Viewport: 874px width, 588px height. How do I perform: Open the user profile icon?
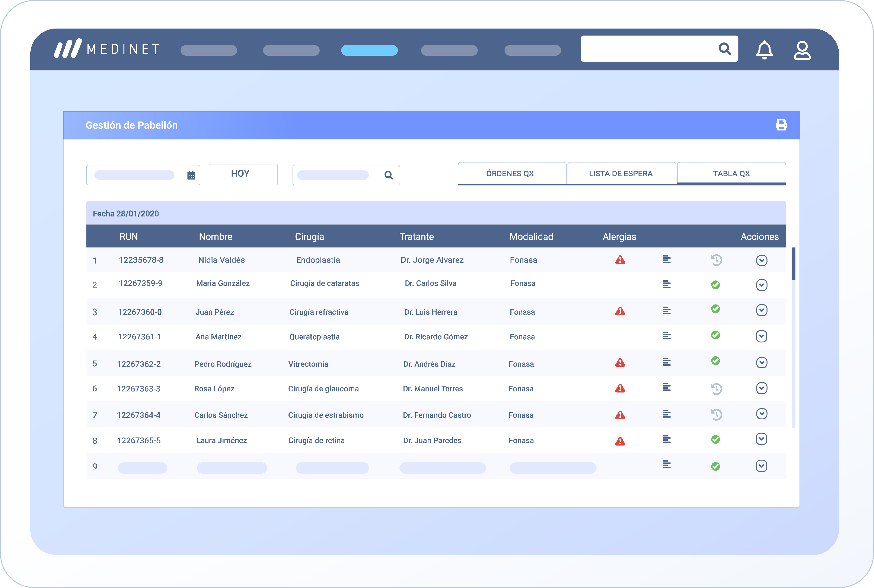pyautogui.click(x=802, y=50)
